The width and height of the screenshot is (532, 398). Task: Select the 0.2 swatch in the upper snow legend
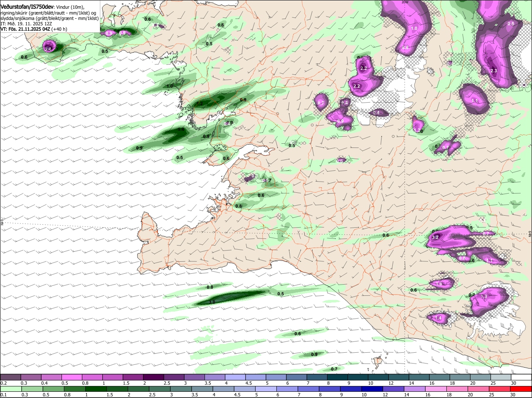click(x=10, y=377)
